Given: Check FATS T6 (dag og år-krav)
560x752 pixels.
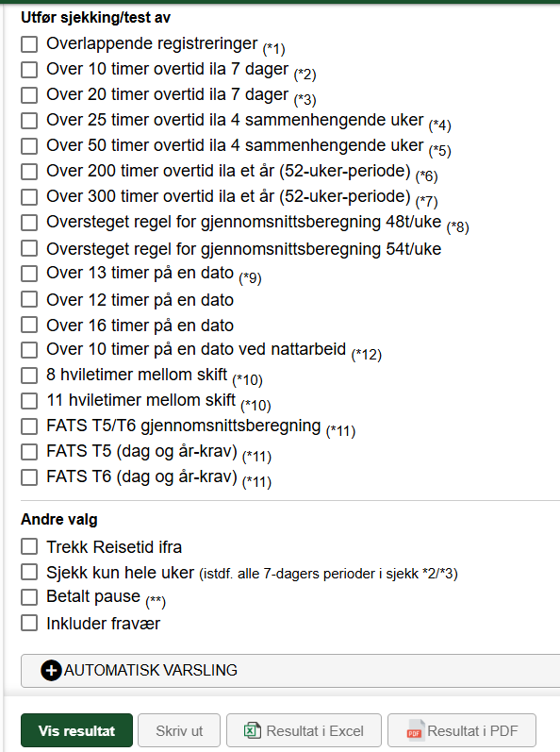Looking at the screenshot, I should (29, 477).
